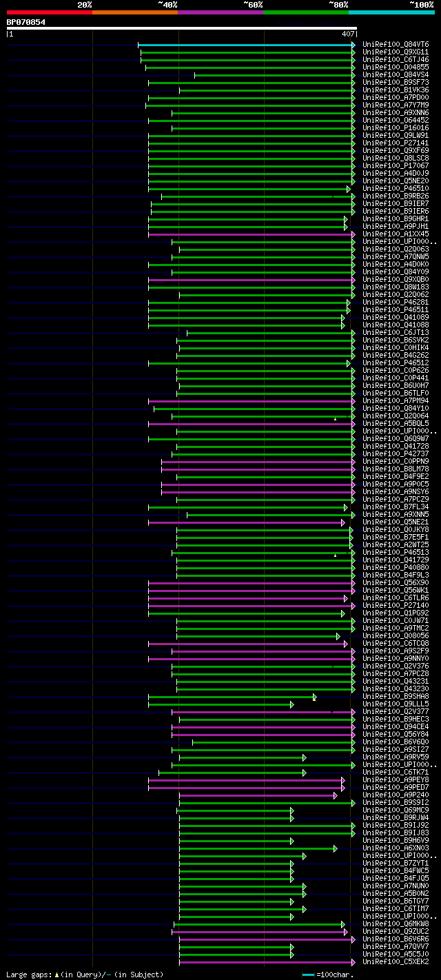Select the UniRef100_A9RV59 label
Viewport: 441px width, 980px height.
pyautogui.click(x=395, y=757)
